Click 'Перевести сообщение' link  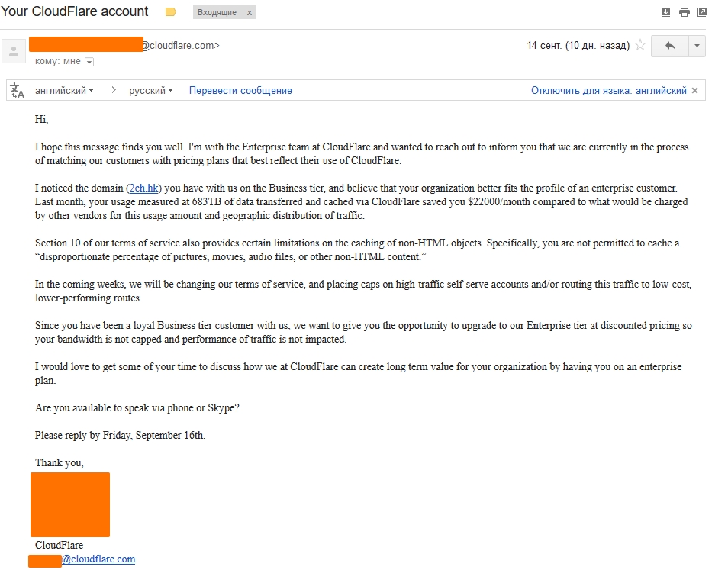coord(240,91)
